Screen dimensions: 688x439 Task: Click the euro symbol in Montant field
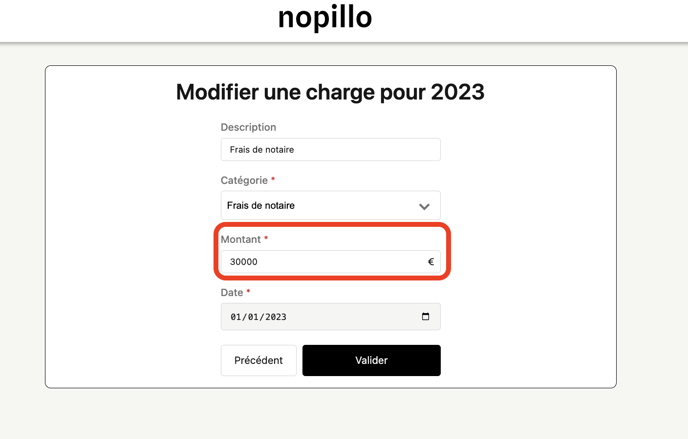[x=431, y=262]
